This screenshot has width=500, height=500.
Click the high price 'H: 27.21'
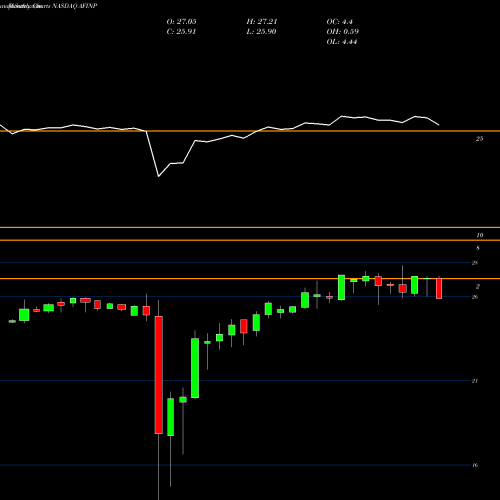(x=262, y=22)
